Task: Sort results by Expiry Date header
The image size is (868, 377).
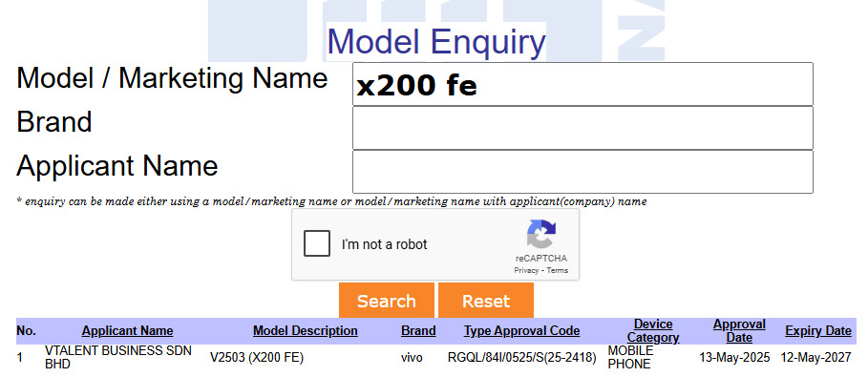Action: coord(818,331)
